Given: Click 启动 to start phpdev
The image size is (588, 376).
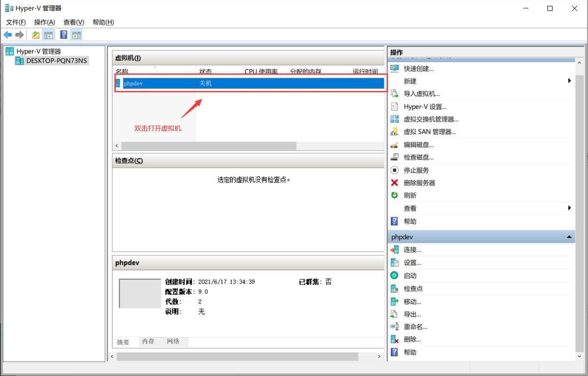Looking at the screenshot, I should [x=411, y=275].
